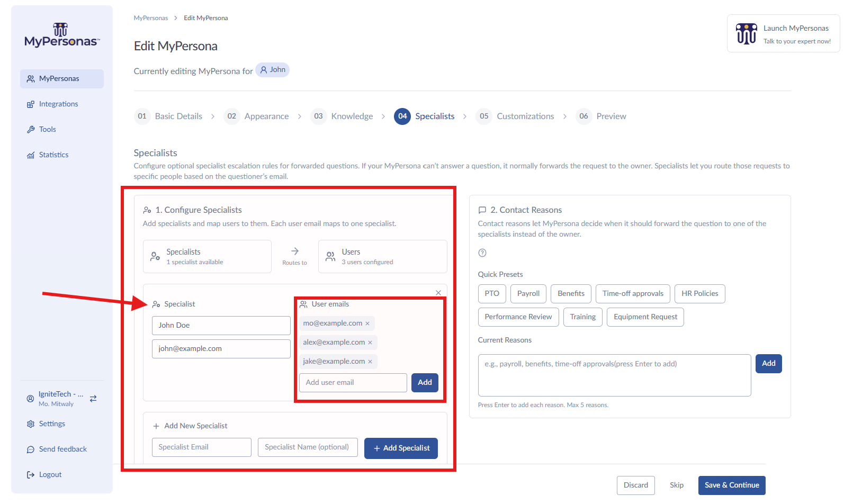The width and height of the screenshot is (844, 504).
Task: Remove the John Doe specialist card
Action: click(438, 293)
